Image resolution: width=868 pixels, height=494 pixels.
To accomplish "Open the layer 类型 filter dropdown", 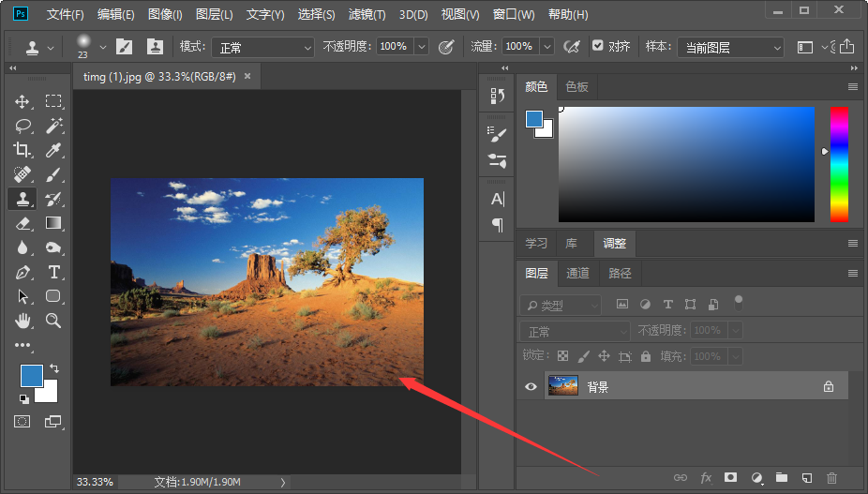I will (x=561, y=306).
